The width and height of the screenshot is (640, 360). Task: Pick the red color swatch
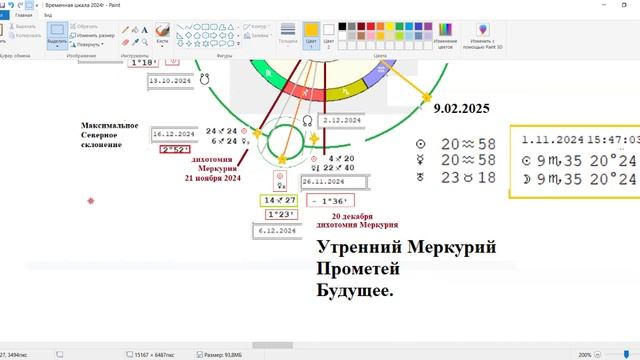(x=371, y=27)
